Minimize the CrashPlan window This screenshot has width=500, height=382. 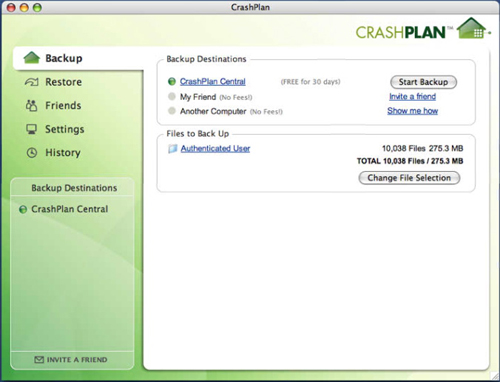point(24,7)
